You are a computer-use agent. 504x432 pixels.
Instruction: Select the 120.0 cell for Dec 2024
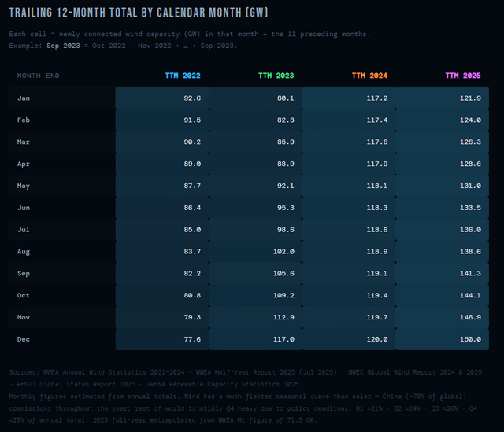click(375, 339)
